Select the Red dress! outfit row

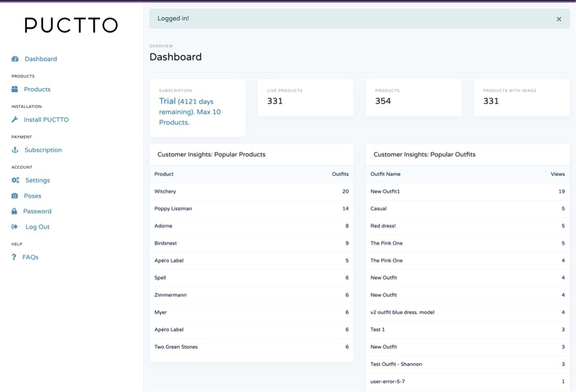click(467, 226)
